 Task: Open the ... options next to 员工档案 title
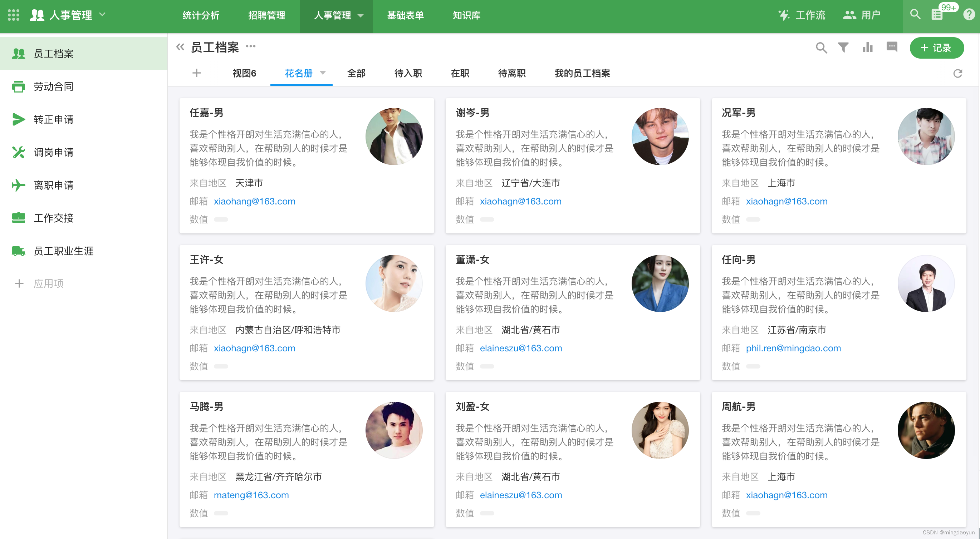tap(251, 47)
